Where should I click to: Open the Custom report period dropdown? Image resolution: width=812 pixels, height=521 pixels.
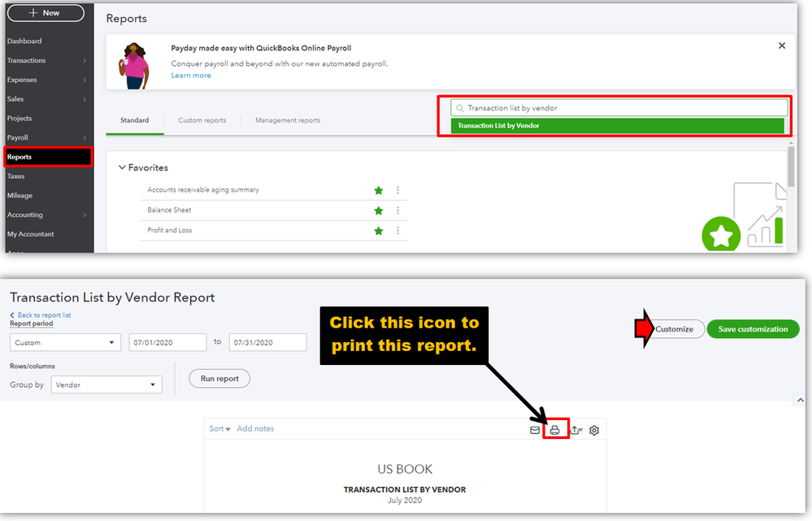tap(65, 342)
